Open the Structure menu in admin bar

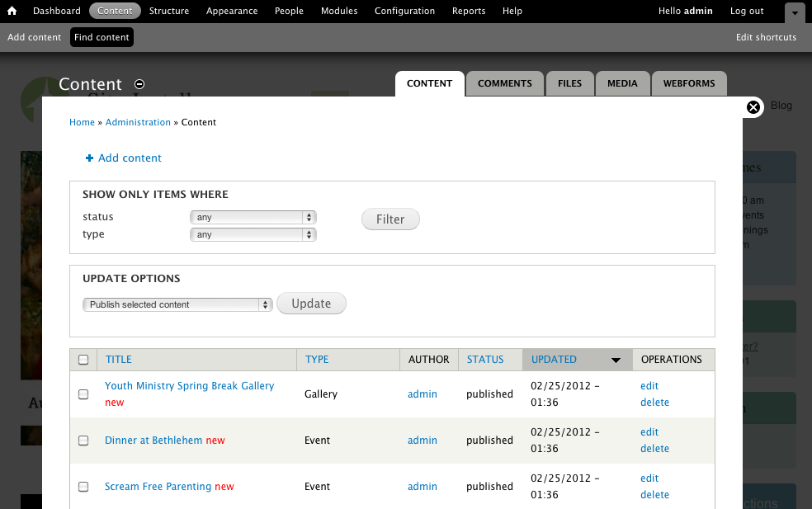click(x=168, y=11)
